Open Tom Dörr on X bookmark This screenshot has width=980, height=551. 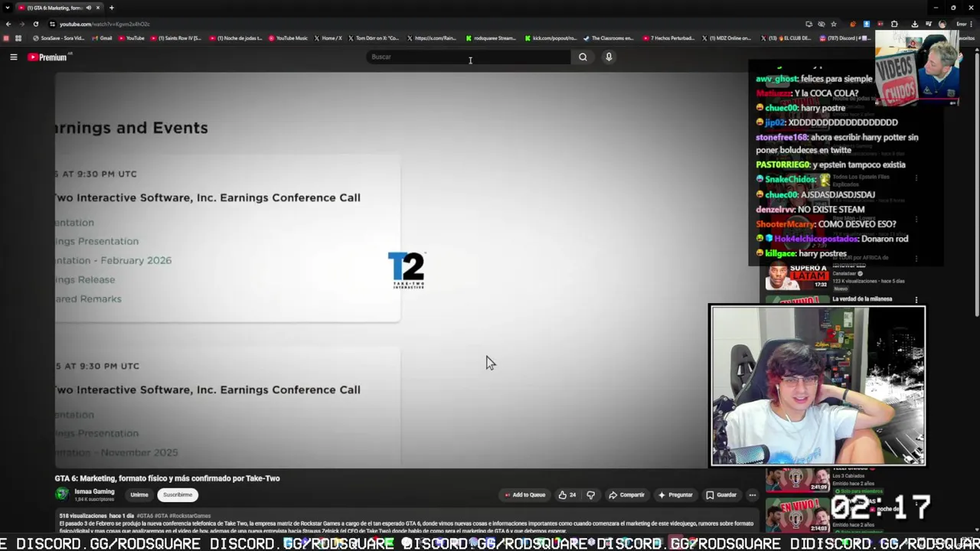click(x=374, y=38)
